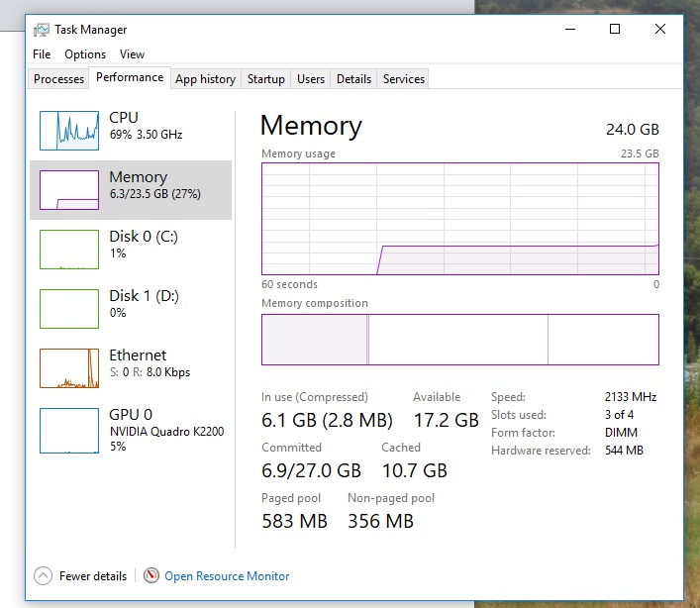Open the View menu
Screen dimensions: 700x608
132,54
